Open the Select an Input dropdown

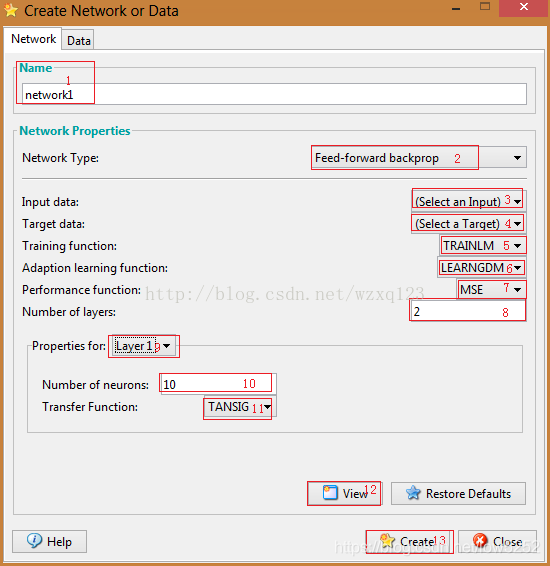coord(468,201)
